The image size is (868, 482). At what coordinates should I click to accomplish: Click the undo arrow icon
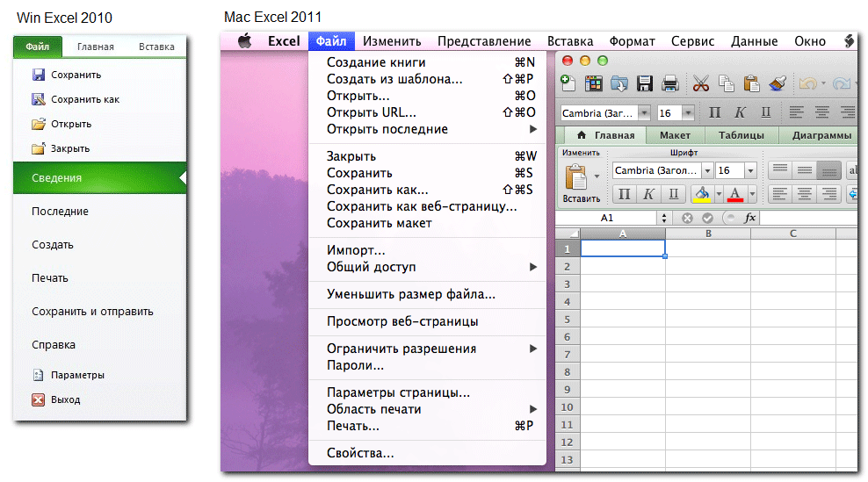pos(807,83)
